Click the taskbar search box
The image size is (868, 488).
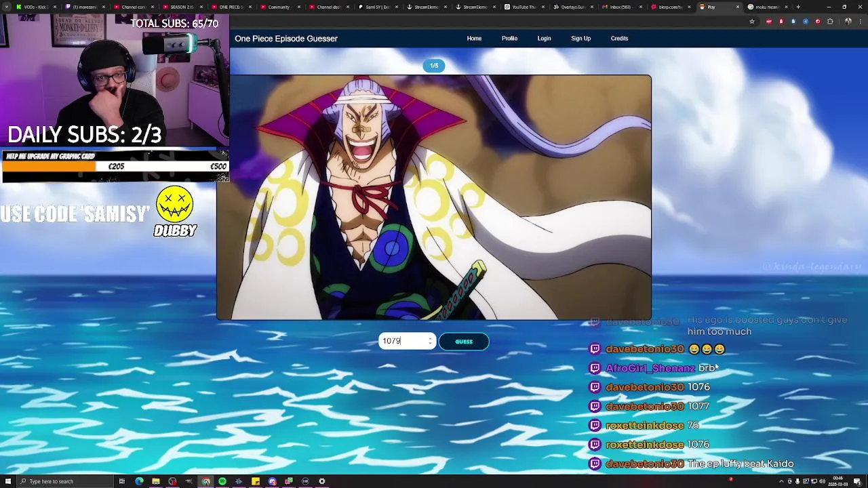(x=65, y=481)
